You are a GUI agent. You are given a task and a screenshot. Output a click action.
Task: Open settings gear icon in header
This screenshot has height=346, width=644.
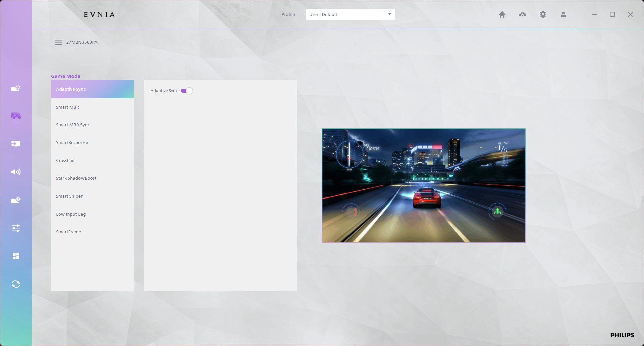point(543,15)
